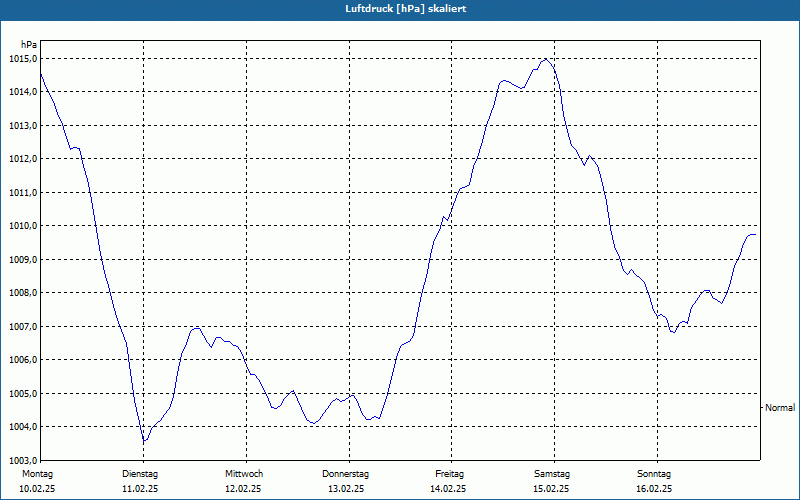
Task: Click the 1011,0 axis value
Action: click(23, 192)
